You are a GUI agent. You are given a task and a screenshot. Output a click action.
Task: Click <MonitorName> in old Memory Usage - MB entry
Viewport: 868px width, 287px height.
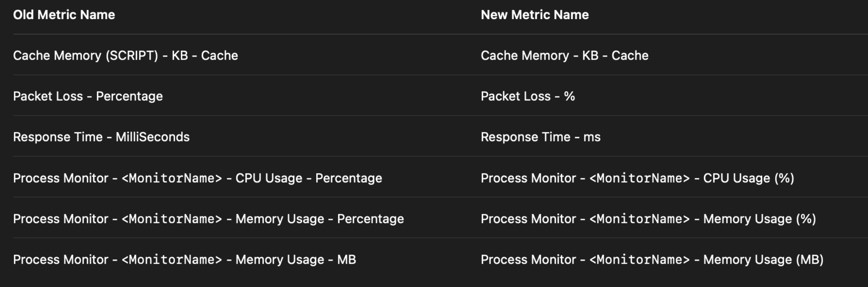(172, 260)
